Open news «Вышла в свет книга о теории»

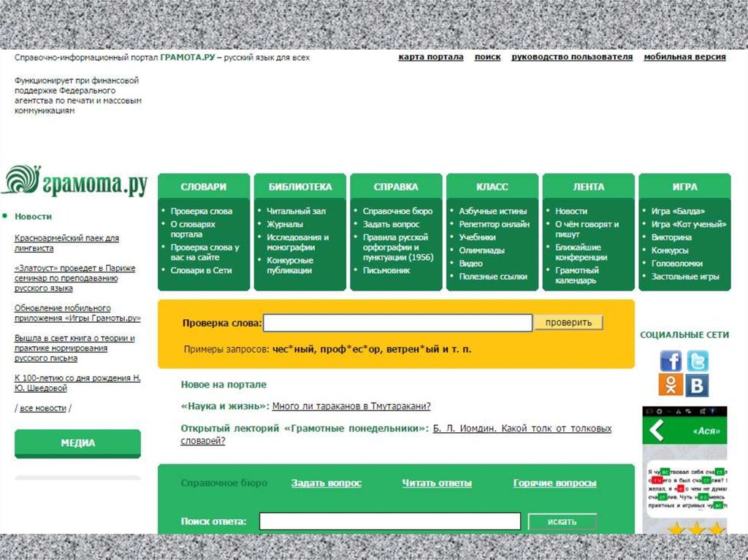coord(75,348)
